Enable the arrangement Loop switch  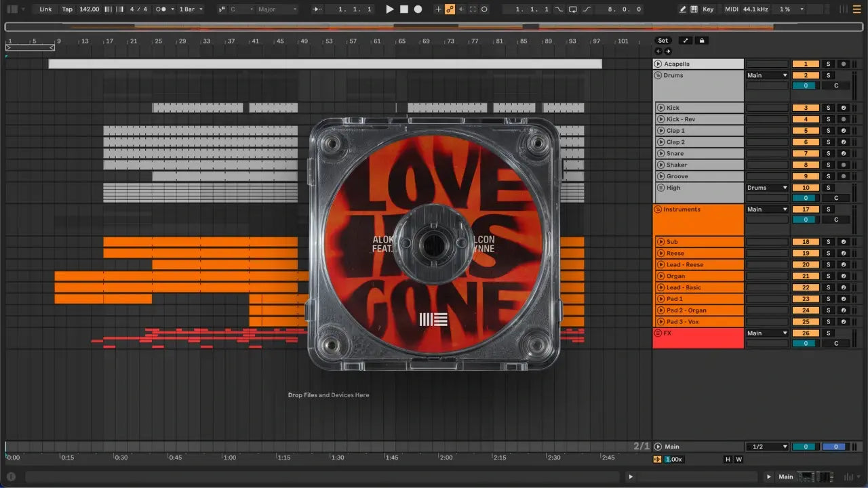tap(572, 9)
